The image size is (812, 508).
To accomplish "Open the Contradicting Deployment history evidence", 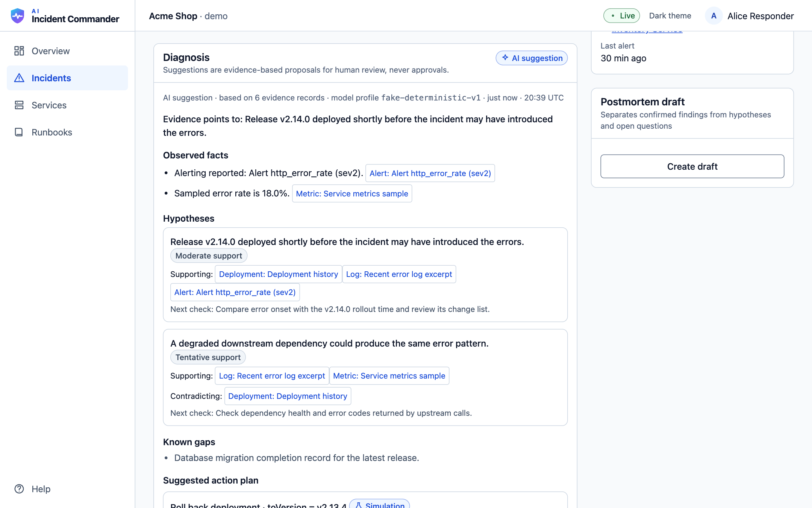I will coord(288,396).
